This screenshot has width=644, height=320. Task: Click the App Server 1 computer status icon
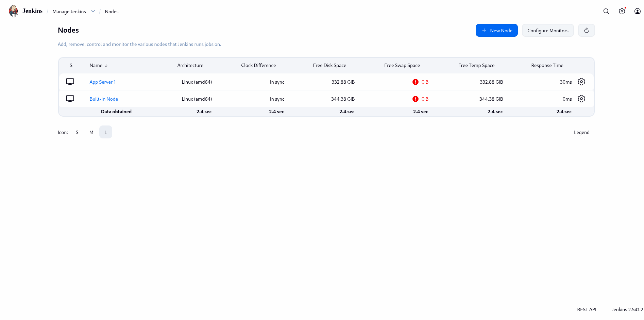pos(70,82)
